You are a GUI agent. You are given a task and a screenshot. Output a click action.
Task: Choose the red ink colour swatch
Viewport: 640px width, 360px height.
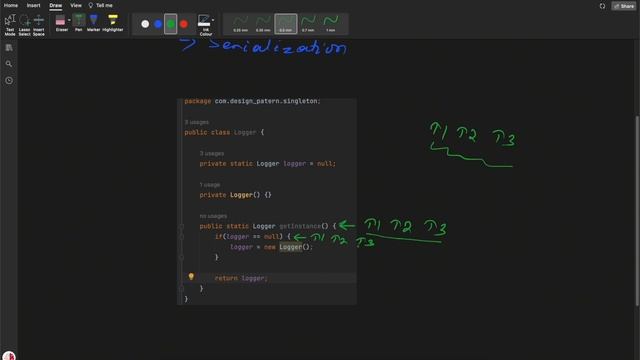point(184,24)
